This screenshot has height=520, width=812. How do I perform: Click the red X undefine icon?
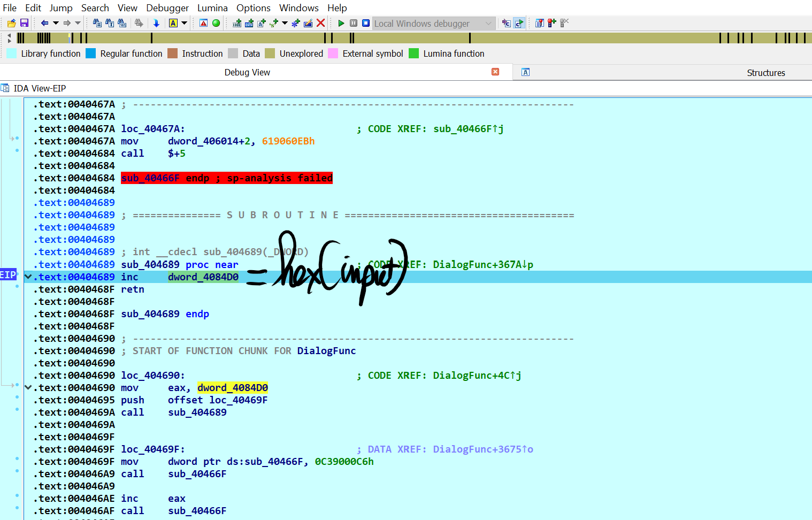[320, 23]
